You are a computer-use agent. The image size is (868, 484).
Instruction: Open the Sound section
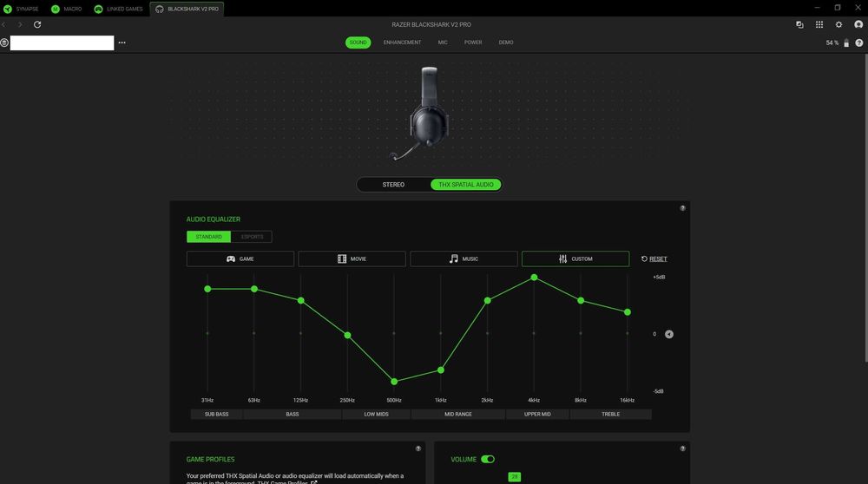[x=358, y=43]
